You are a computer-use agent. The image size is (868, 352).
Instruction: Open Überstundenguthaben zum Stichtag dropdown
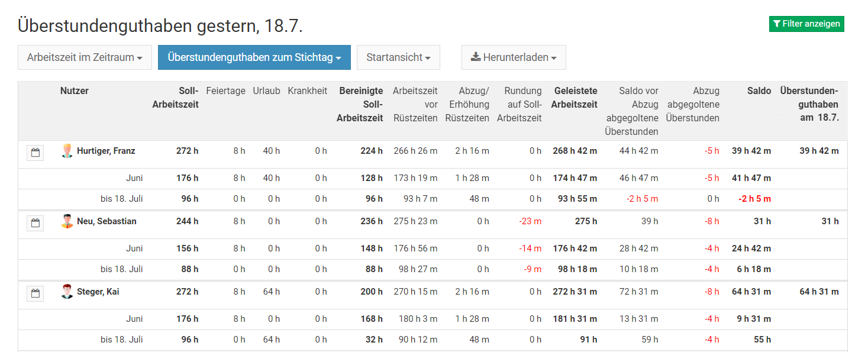click(254, 57)
